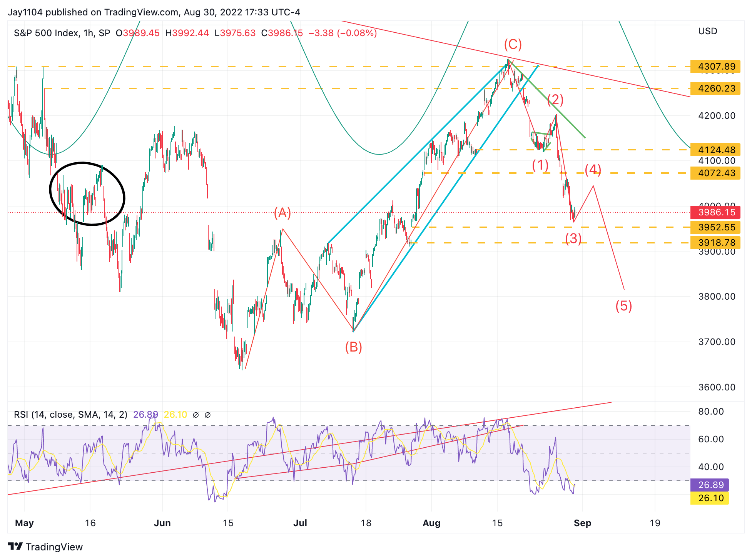Click the 3800.00 price axis value

pyautogui.click(x=717, y=297)
